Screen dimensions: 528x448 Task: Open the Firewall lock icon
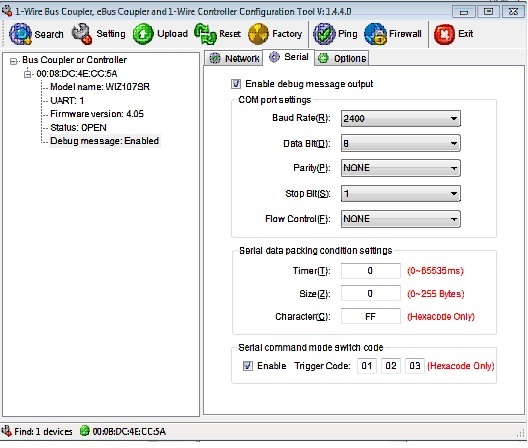pos(375,34)
